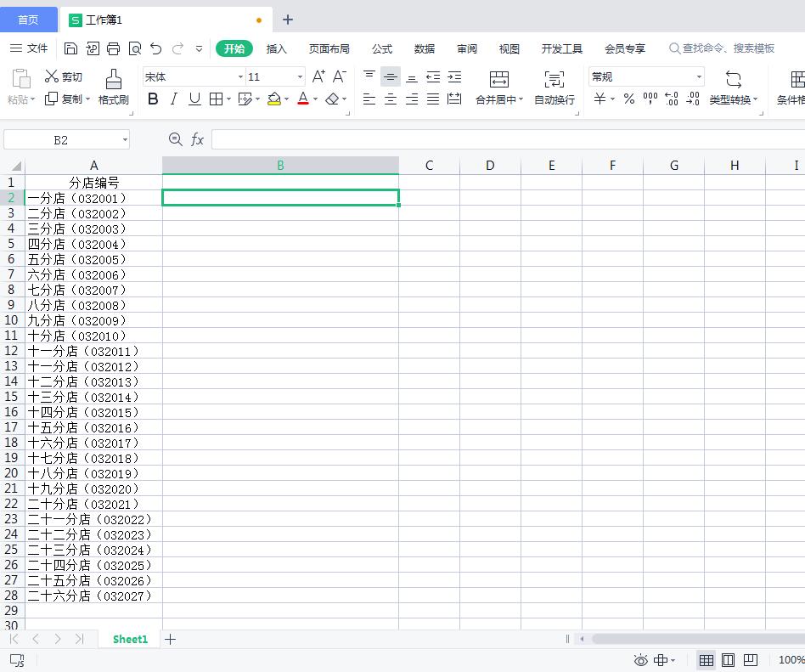Decrease indent icon
805x672 pixels.
tap(433, 77)
